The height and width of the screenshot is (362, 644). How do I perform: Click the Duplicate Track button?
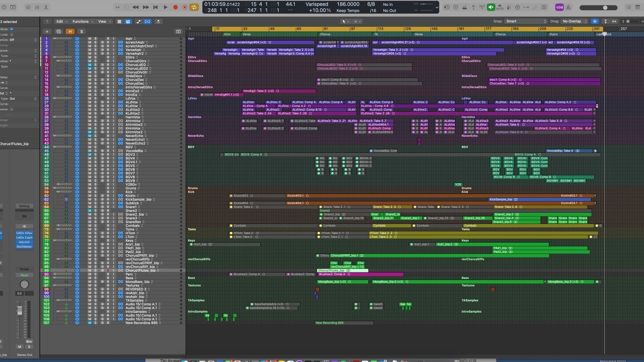59,31
